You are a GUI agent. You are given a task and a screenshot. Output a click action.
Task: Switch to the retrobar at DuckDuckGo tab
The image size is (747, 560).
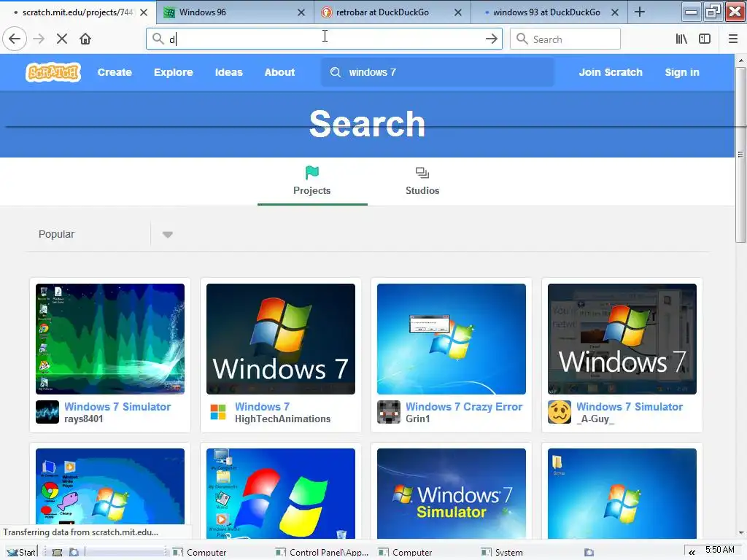click(x=392, y=12)
